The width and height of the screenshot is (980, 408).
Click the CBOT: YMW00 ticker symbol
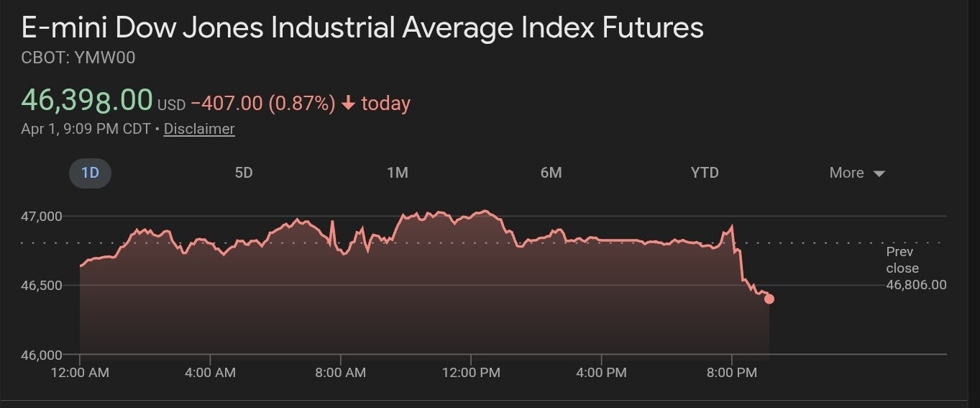click(x=78, y=58)
